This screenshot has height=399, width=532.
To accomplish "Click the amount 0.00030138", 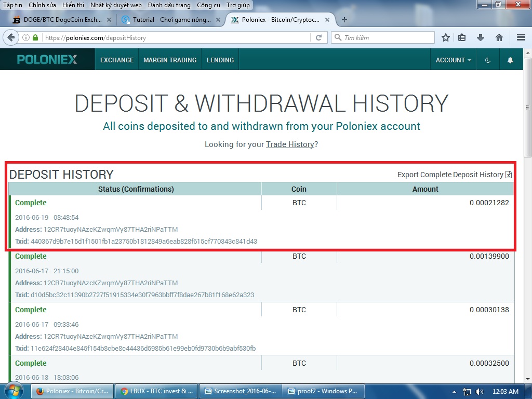I will [489, 310].
